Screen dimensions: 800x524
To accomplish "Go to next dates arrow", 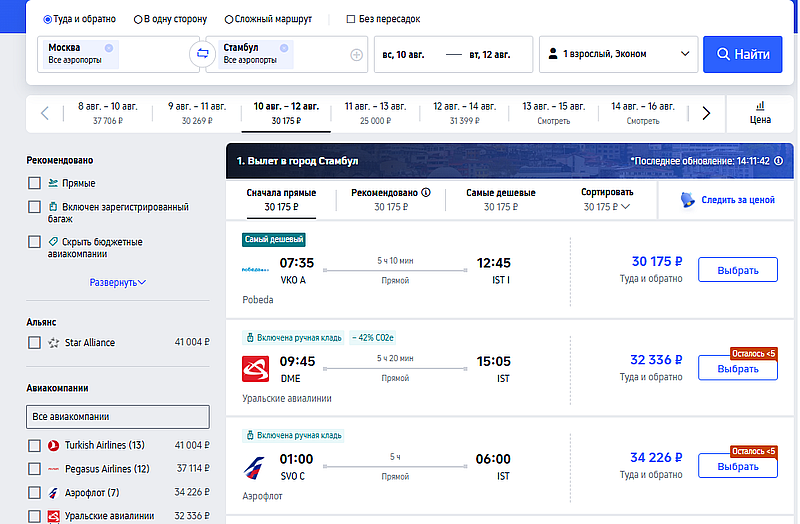I will coord(706,113).
